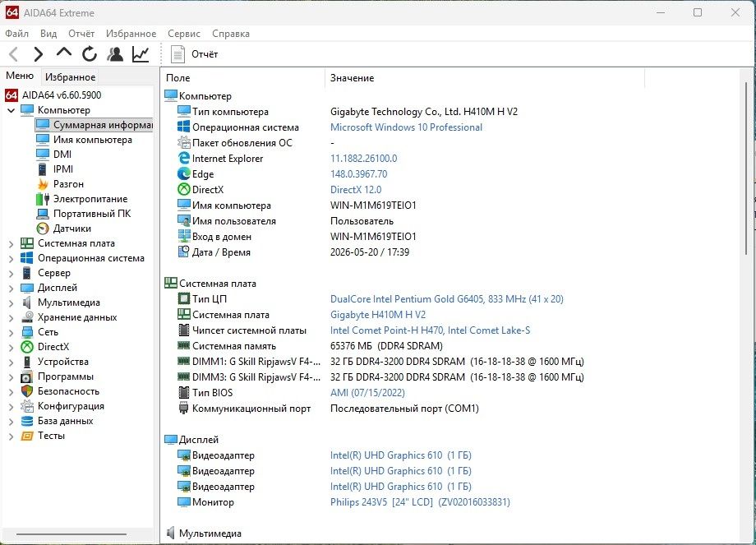Expand the Сервер tree node
The image size is (756, 545).
11,274
